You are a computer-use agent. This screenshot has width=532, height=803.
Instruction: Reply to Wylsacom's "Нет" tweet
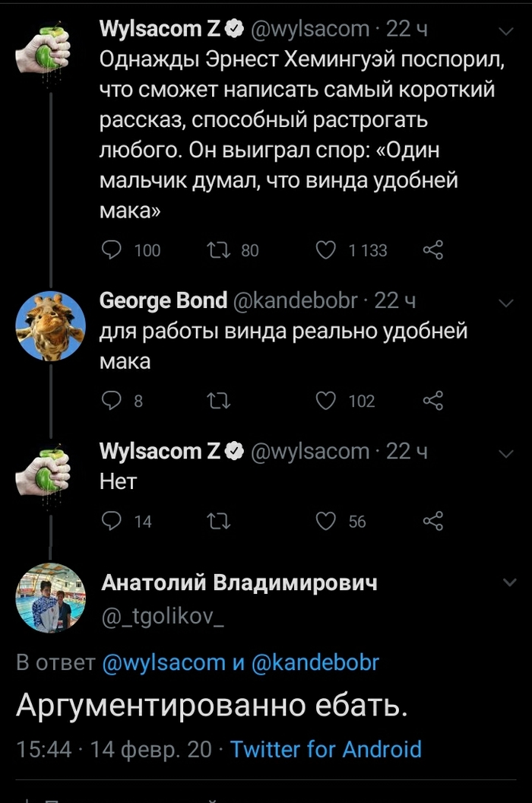pyautogui.click(x=112, y=521)
